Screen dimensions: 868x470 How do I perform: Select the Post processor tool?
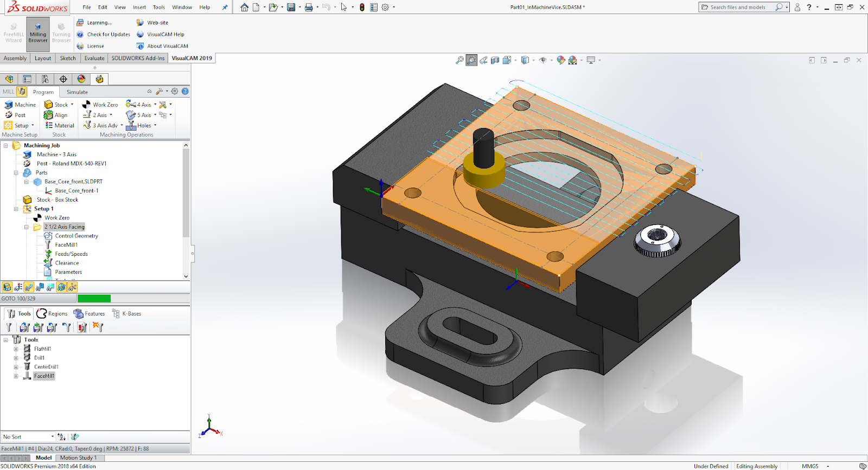coord(15,115)
